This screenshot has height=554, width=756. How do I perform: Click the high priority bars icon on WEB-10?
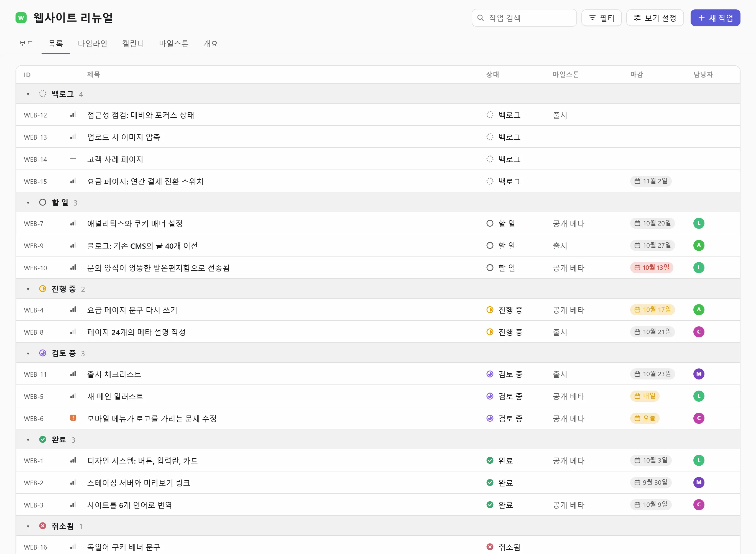tap(73, 267)
